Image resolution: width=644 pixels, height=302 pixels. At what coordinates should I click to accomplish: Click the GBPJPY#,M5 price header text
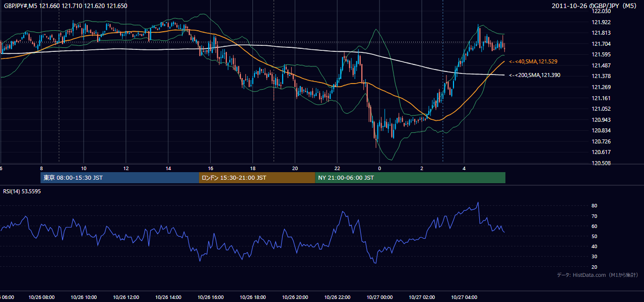click(65, 6)
